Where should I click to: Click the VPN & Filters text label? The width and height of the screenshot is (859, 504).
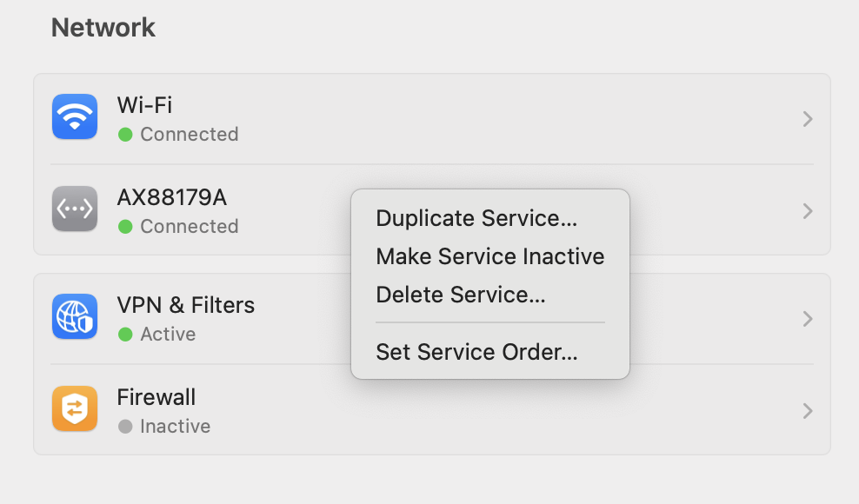click(186, 305)
